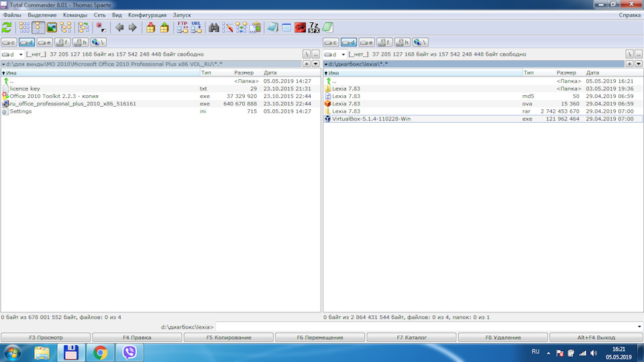This screenshot has height=362, width=644.
Task: Click the swap panels tree icon
Action: pos(83,27)
